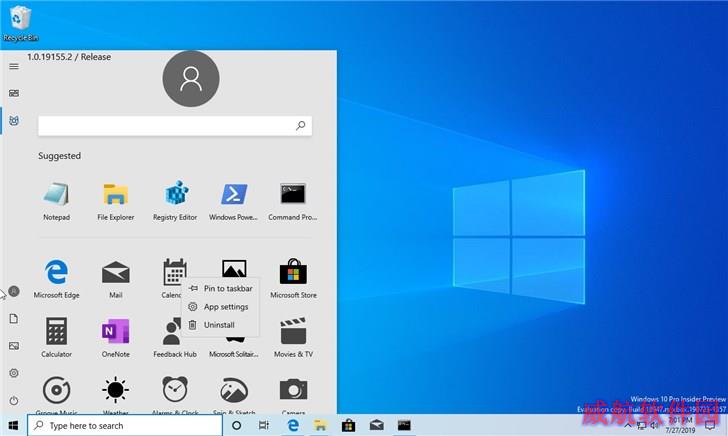Click the large user avatar
The height and width of the screenshot is (436, 728).
point(191,78)
